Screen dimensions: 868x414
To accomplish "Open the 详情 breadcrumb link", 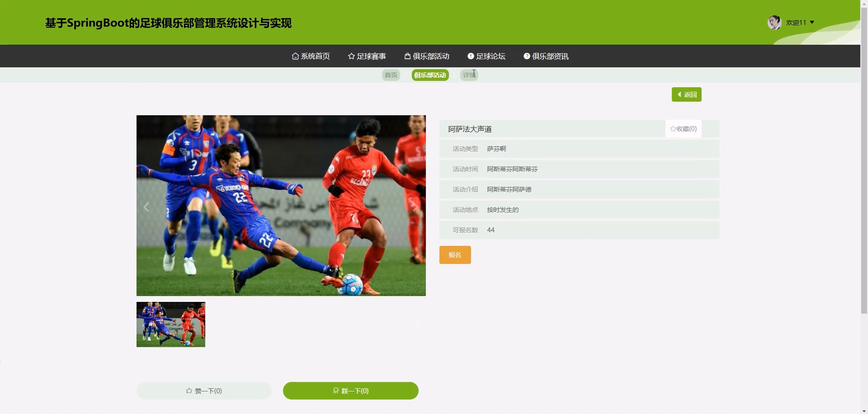I will [x=469, y=75].
